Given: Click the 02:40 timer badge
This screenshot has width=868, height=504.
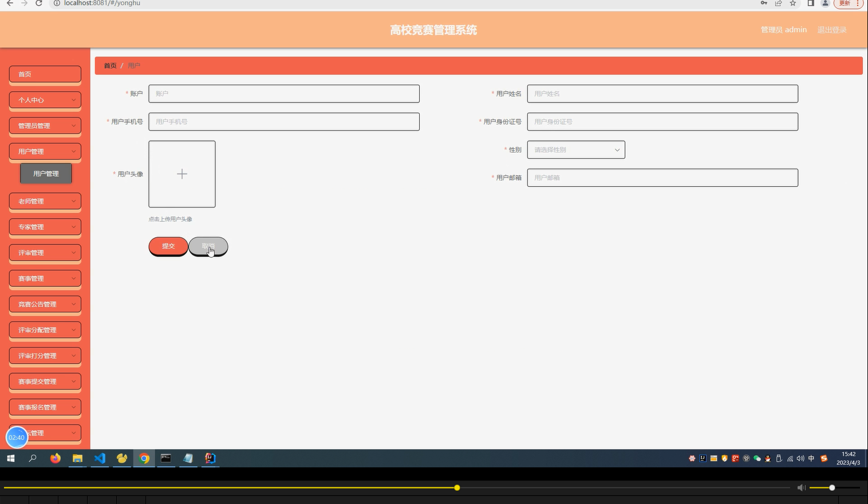Looking at the screenshot, I should click(17, 438).
